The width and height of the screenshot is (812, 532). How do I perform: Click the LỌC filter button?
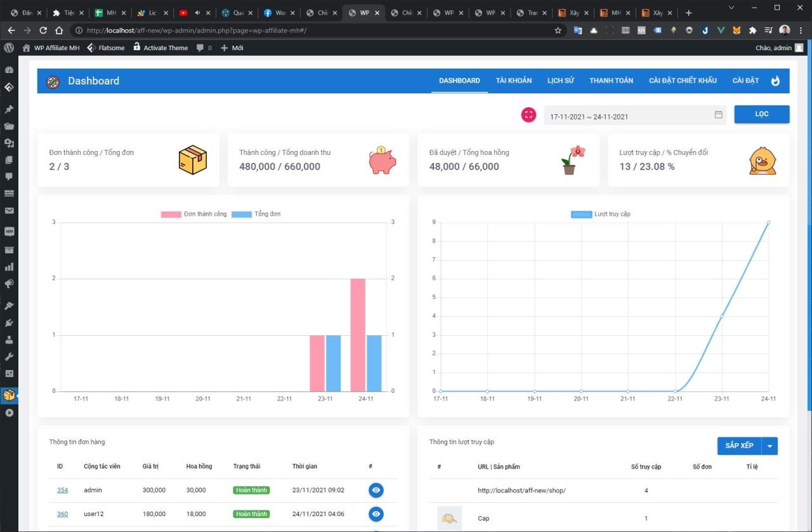point(761,114)
